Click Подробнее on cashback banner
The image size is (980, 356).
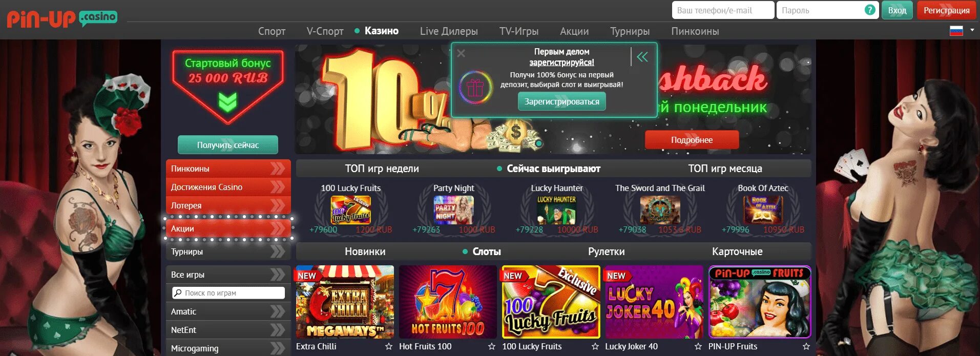(x=692, y=140)
